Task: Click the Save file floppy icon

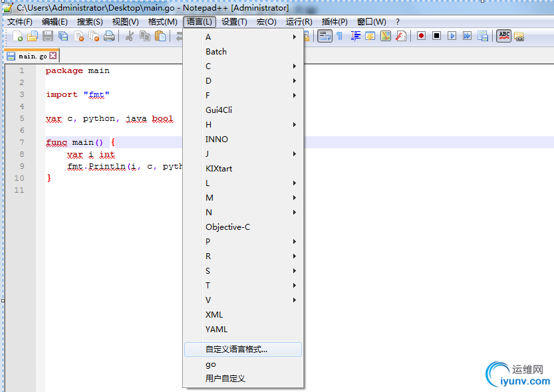Action: (x=48, y=36)
